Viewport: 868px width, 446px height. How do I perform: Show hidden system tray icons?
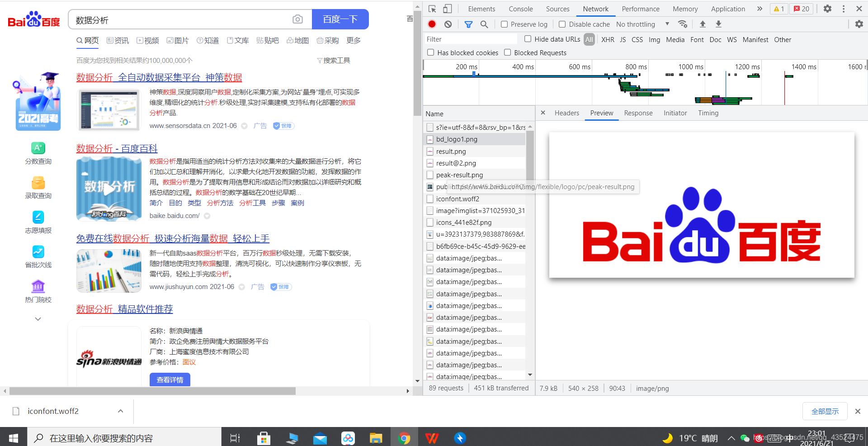pos(731,438)
